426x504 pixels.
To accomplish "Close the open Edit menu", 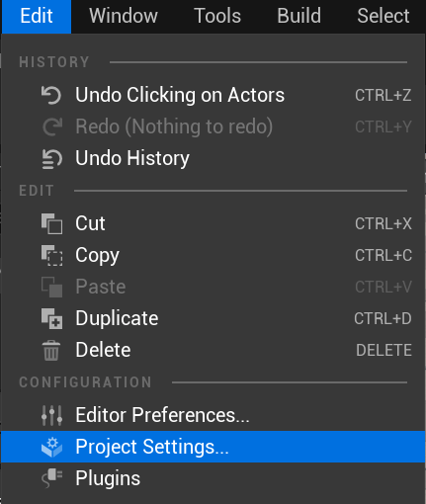I will [37, 16].
